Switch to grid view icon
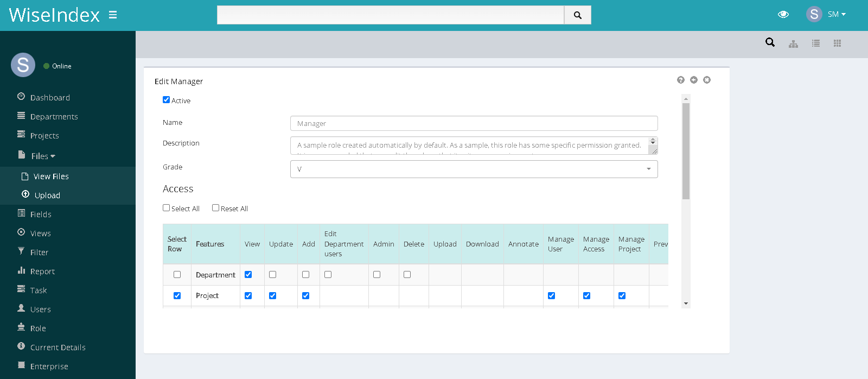The image size is (868, 379). [x=837, y=43]
